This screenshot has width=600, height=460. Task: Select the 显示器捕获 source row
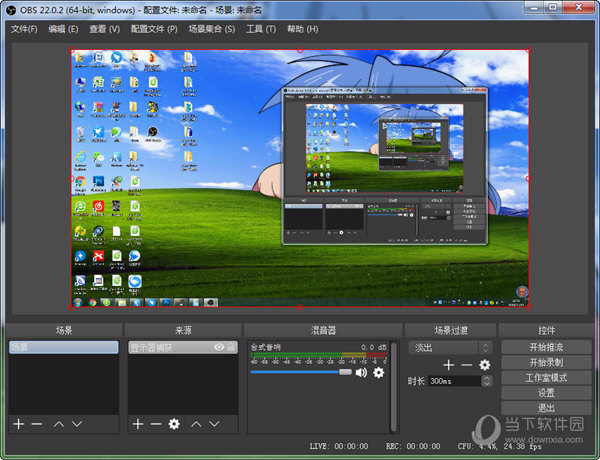click(x=183, y=347)
